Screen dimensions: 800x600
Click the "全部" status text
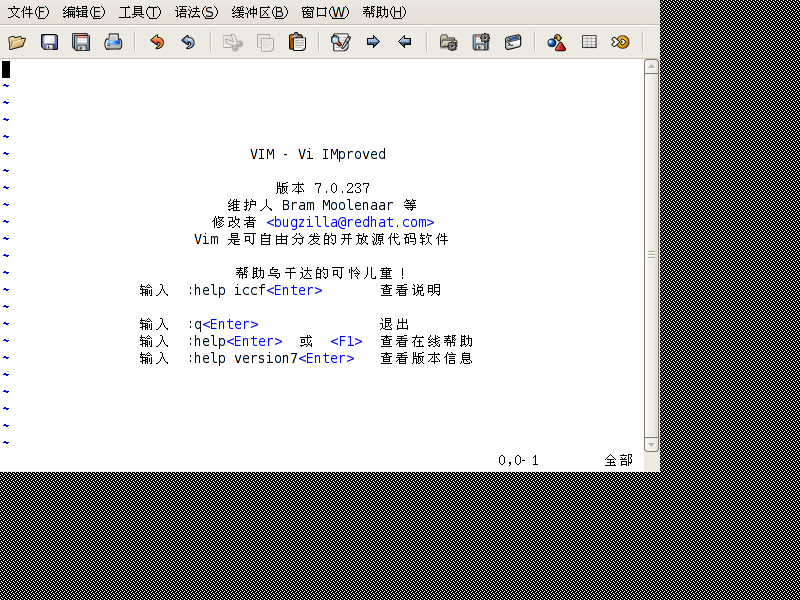(618, 461)
